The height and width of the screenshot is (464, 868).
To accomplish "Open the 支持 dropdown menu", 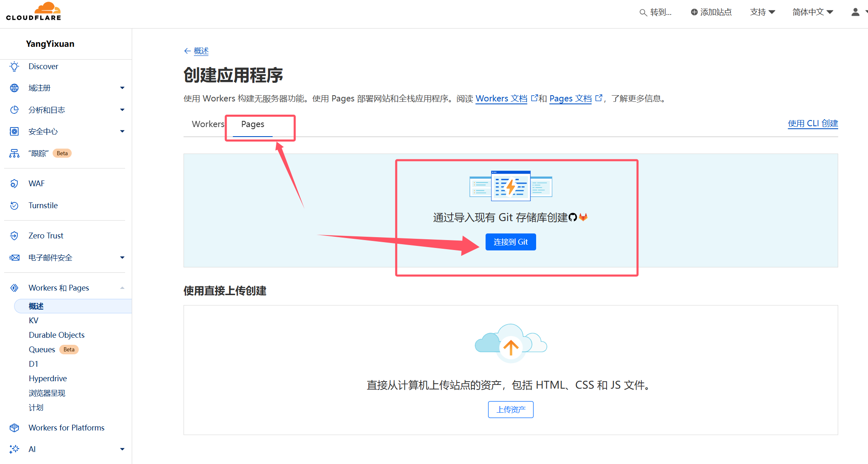I will coord(762,12).
